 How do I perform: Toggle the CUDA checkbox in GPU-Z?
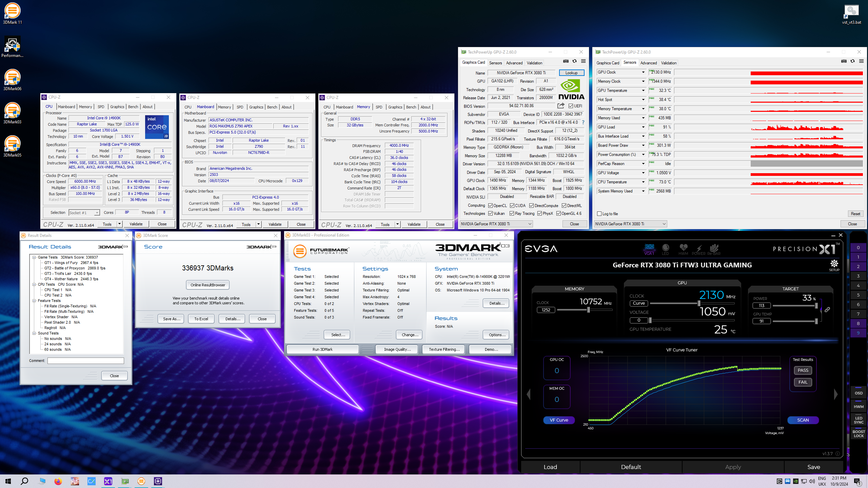[512, 206]
